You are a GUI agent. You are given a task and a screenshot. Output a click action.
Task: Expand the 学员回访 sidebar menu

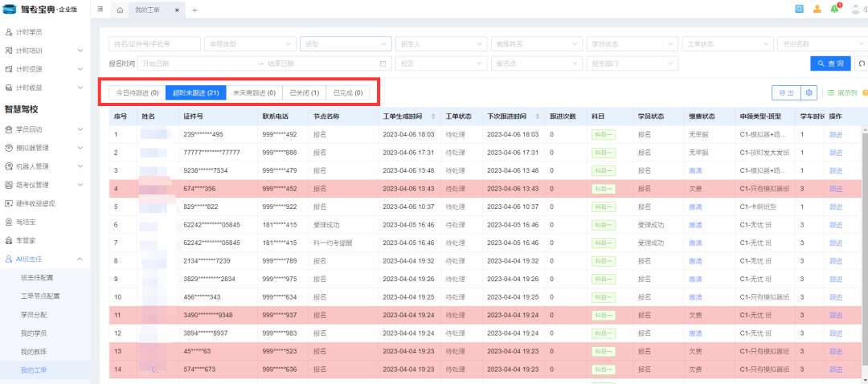[45, 129]
